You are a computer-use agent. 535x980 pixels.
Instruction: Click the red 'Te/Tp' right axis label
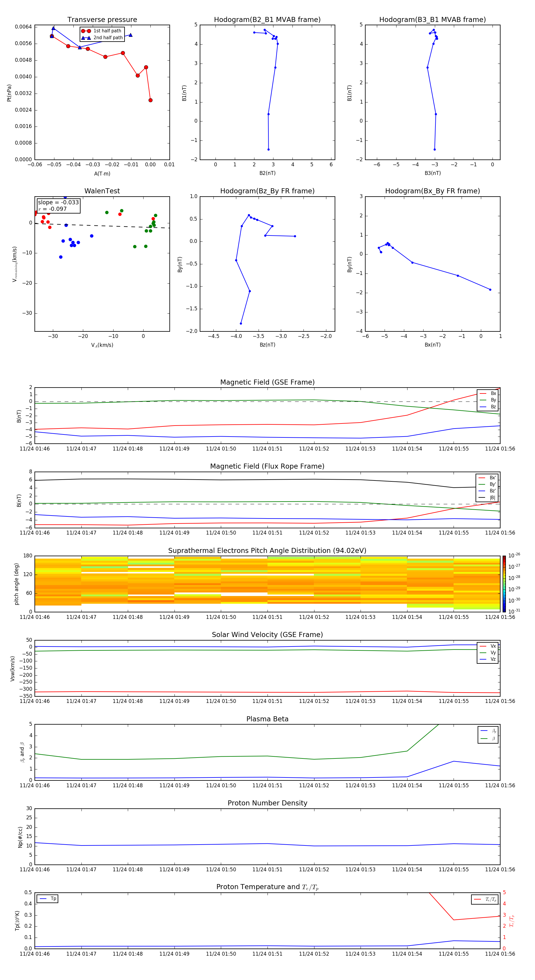[x=512, y=921]
